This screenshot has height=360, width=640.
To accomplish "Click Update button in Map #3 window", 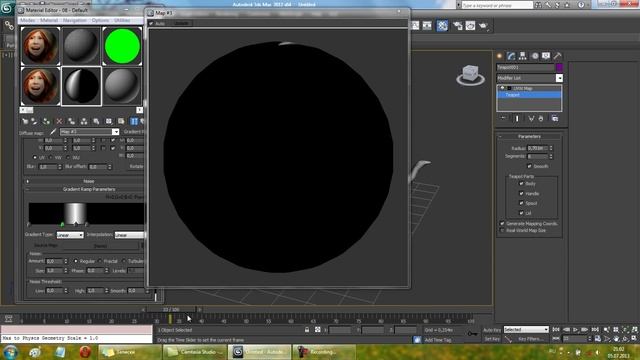I will coord(182,23).
